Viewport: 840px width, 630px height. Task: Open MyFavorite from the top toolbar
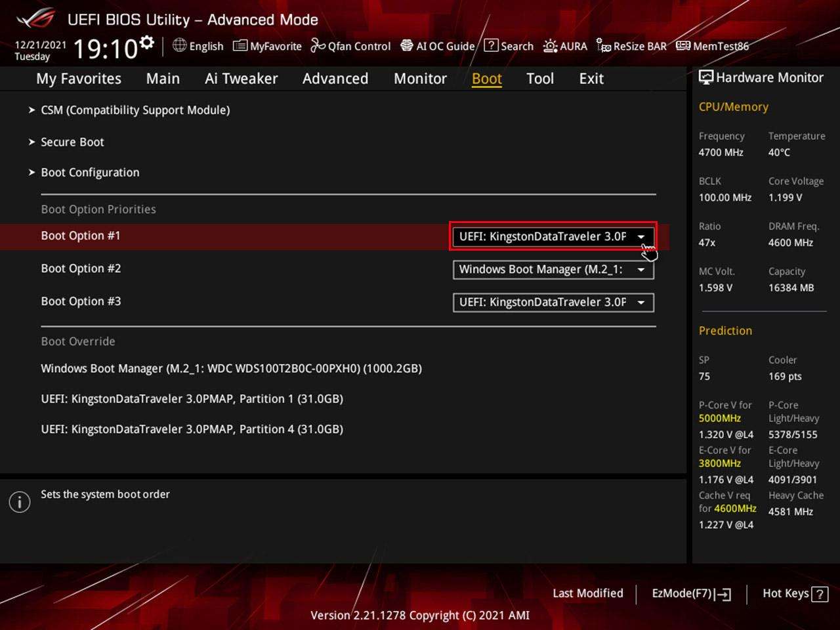point(268,46)
